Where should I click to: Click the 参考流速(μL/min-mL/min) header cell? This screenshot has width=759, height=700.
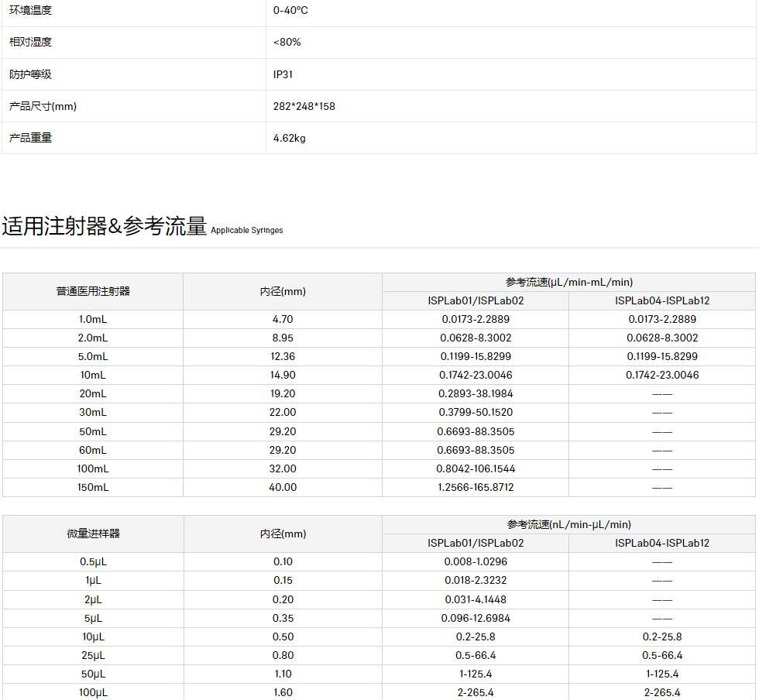pos(568,283)
